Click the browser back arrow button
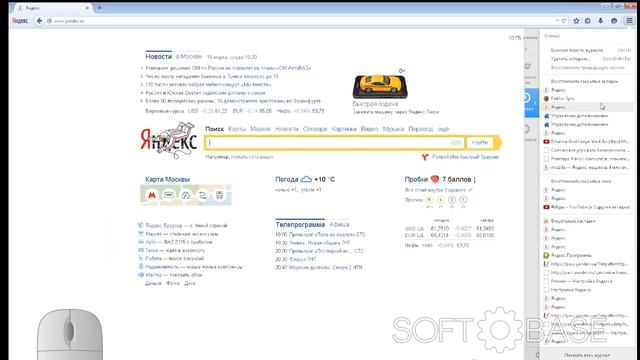Viewport: 640px width, 360px height. [39, 20]
